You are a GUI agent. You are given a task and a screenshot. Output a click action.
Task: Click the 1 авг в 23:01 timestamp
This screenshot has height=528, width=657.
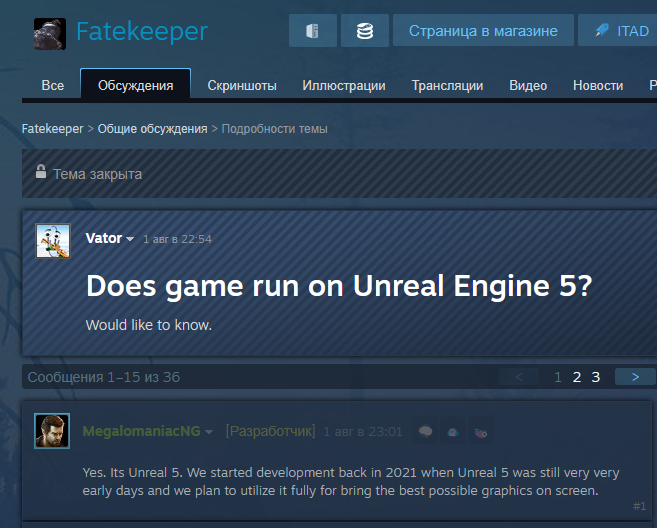click(363, 432)
